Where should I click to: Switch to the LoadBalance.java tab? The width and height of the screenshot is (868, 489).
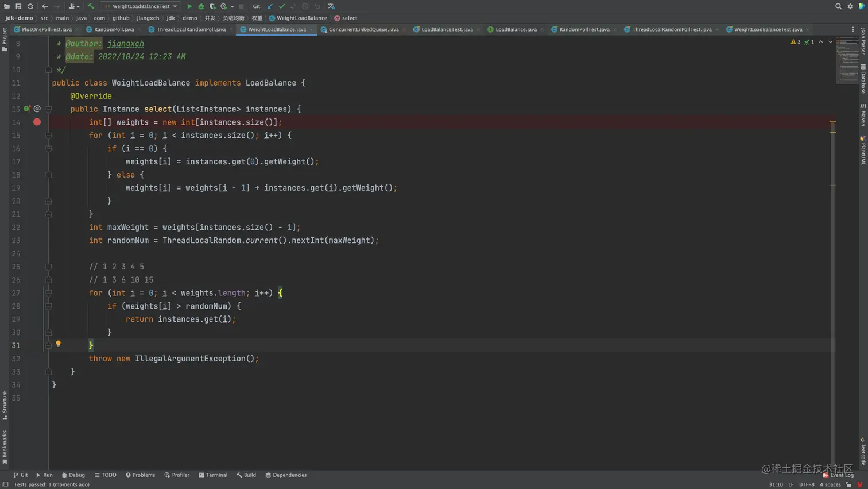pos(516,29)
